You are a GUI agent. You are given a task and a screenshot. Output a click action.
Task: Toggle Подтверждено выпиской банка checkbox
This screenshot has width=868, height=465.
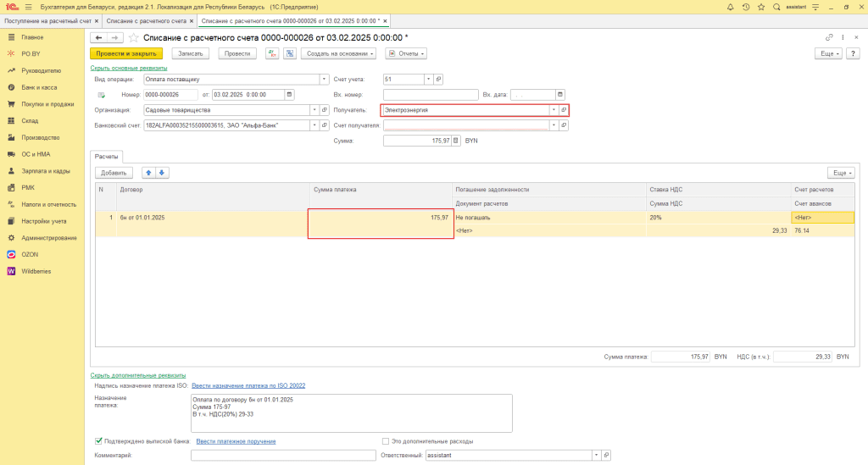[x=98, y=440]
